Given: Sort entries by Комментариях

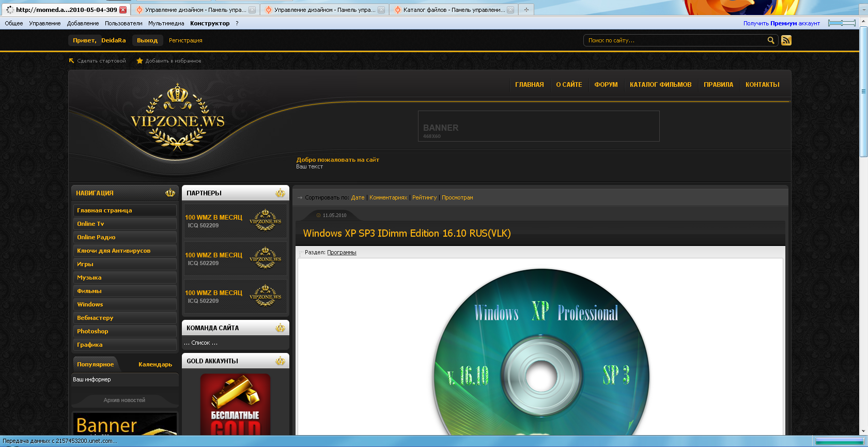Looking at the screenshot, I should (x=388, y=197).
